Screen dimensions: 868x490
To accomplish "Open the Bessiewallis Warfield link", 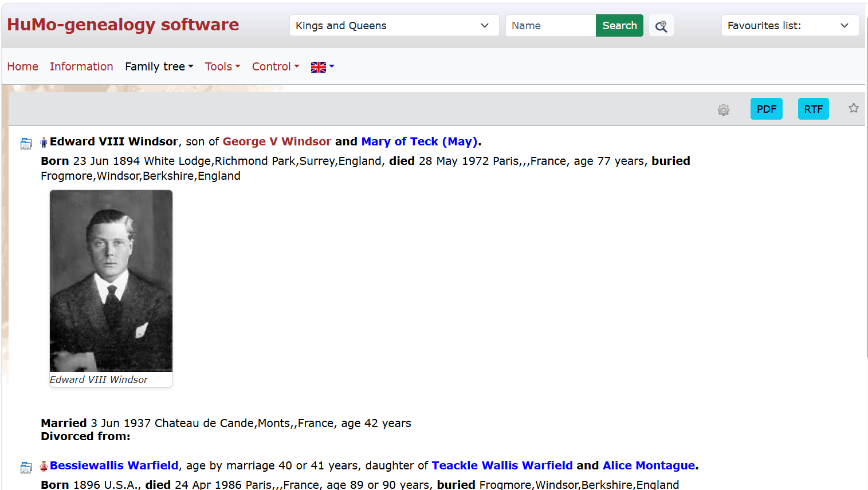I will click(x=114, y=465).
